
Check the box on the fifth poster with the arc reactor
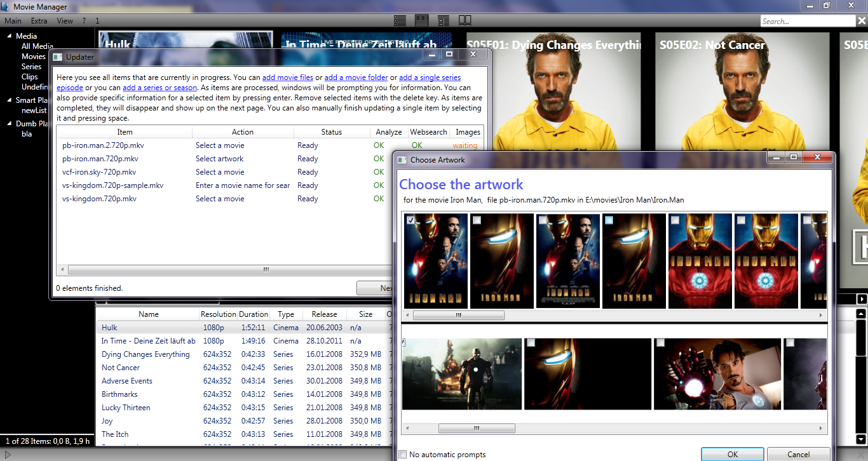[x=675, y=220]
